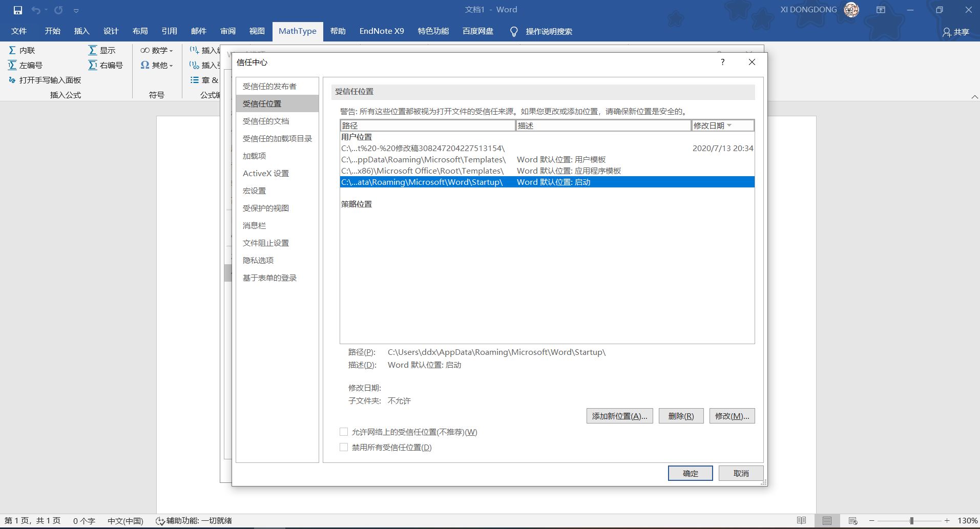Enable 允许网络上的受信任位置 checkbox

(344, 432)
